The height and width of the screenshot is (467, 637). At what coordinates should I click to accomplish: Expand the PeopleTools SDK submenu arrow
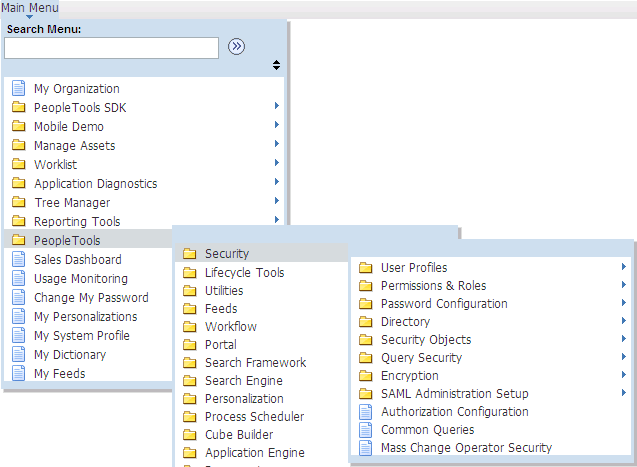click(277, 106)
